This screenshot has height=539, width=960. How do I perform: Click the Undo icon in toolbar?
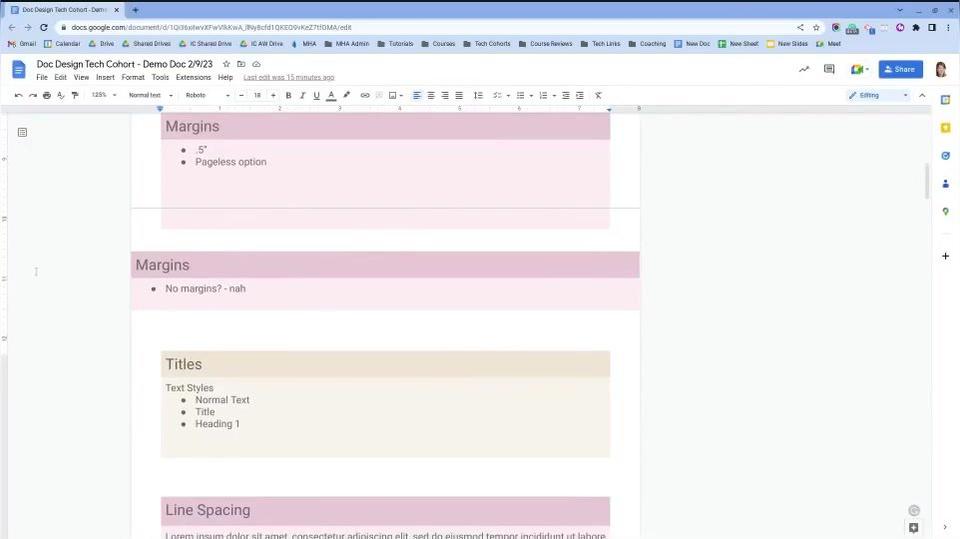click(x=18, y=95)
